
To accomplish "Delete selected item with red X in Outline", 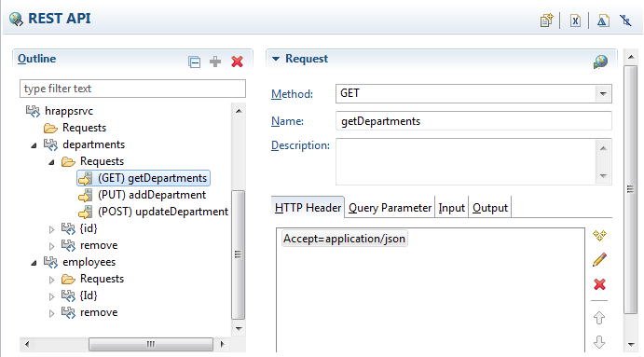I will coord(237,62).
